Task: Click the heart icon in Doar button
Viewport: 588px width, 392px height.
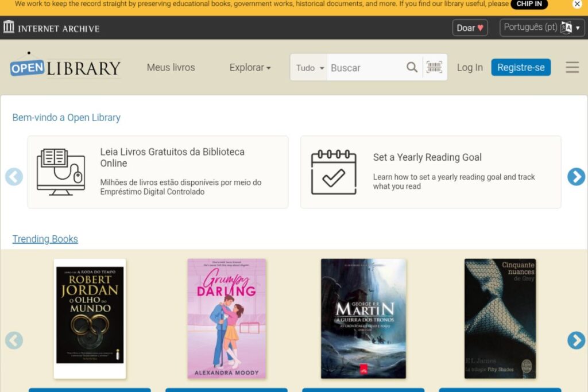Action: [x=481, y=28]
